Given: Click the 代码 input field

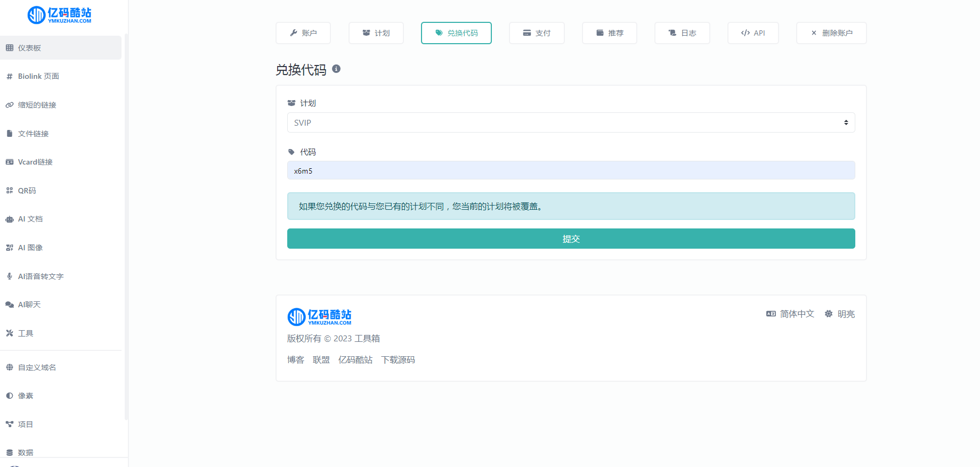Looking at the screenshot, I should (x=571, y=170).
